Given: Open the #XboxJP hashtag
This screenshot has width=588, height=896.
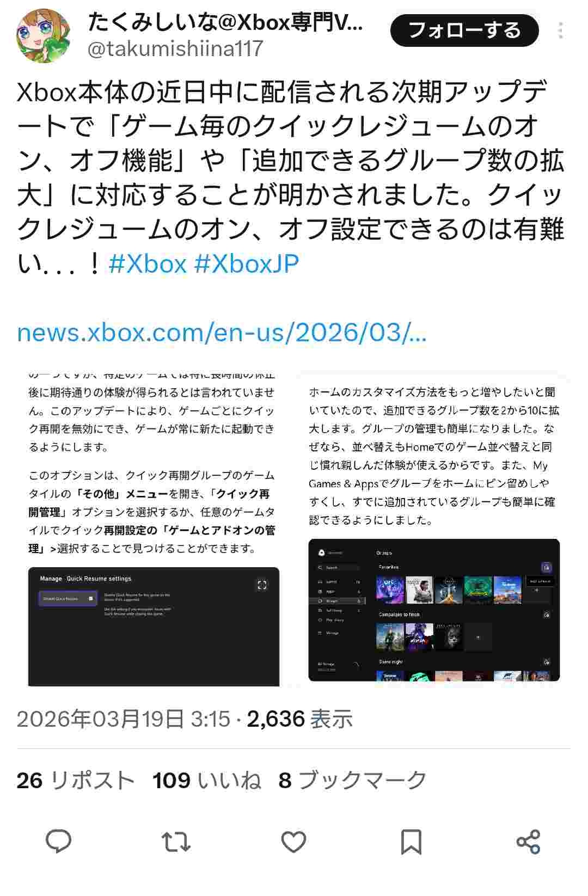Looking at the screenshot, I should pyautogui.click(x=247, y=264).
